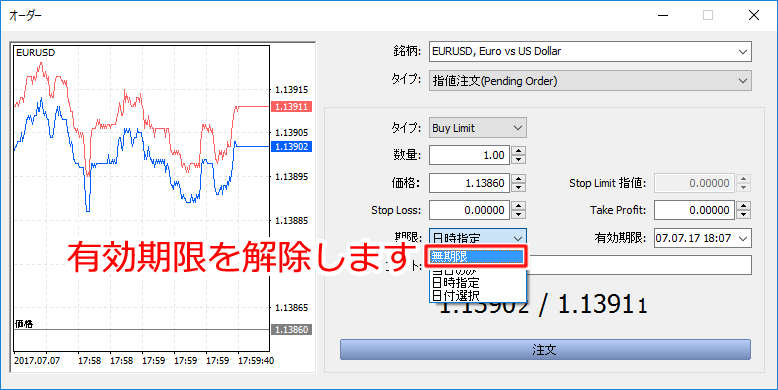
Task: Lower Take Profit value with down arrow
Action: click(743, 214)
